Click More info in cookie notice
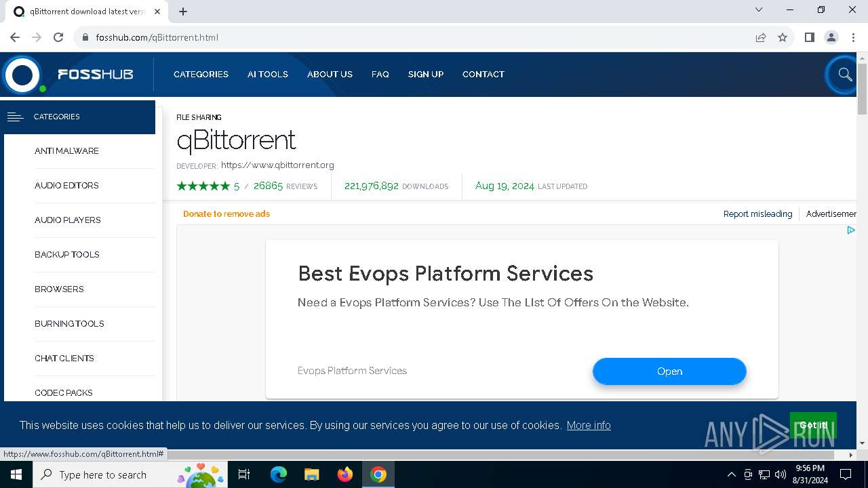868x488 pixels. click(x=589, y=426)
